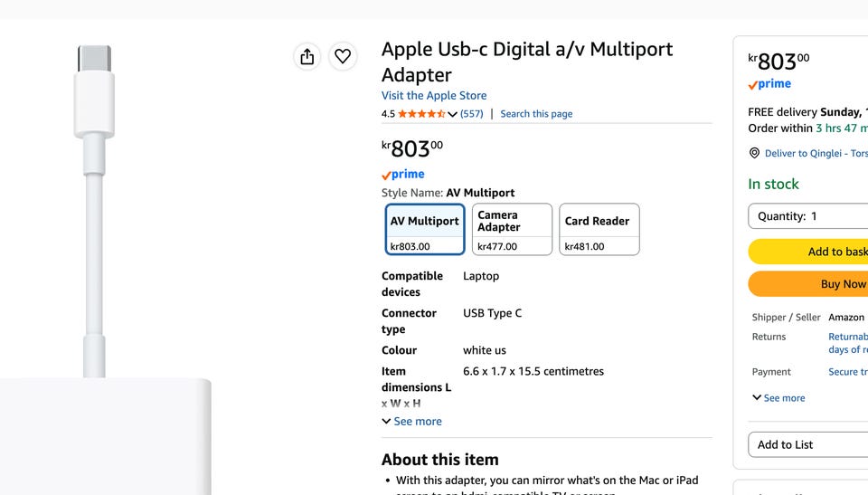
Task: Expand See more product details
Action: [412, 422]
